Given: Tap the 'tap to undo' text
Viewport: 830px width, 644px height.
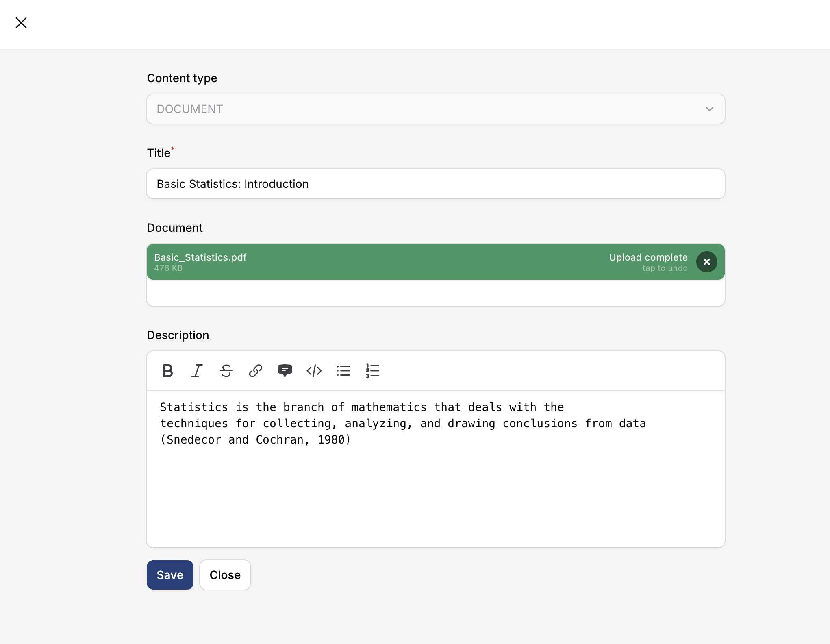Looking at the screenshot, I should click(665, 268).
